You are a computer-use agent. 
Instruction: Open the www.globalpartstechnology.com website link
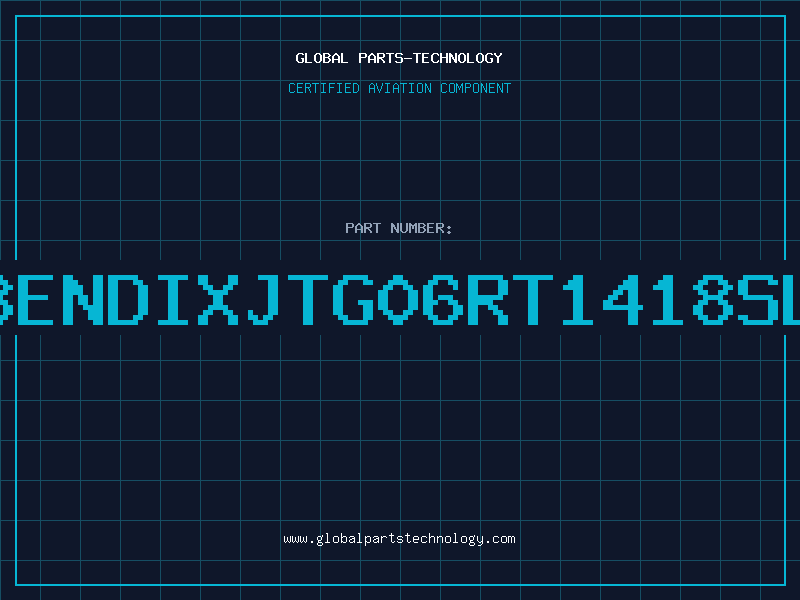pos(399,539)
